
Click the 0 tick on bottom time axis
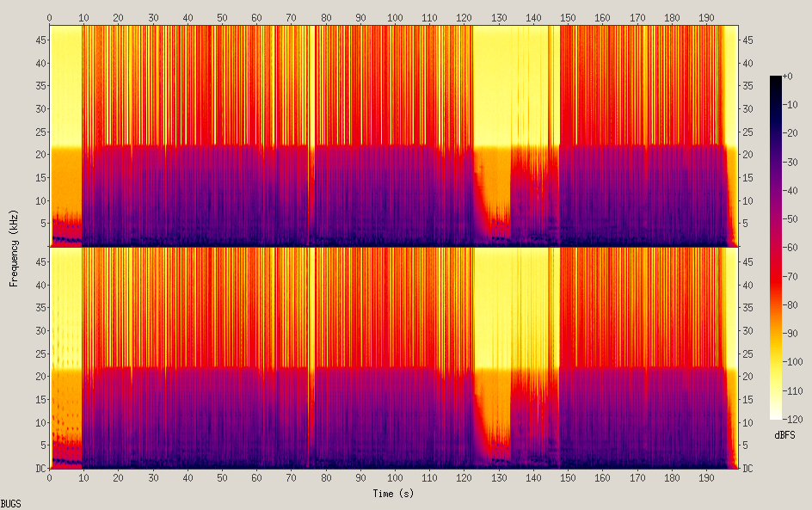point(50,477)
